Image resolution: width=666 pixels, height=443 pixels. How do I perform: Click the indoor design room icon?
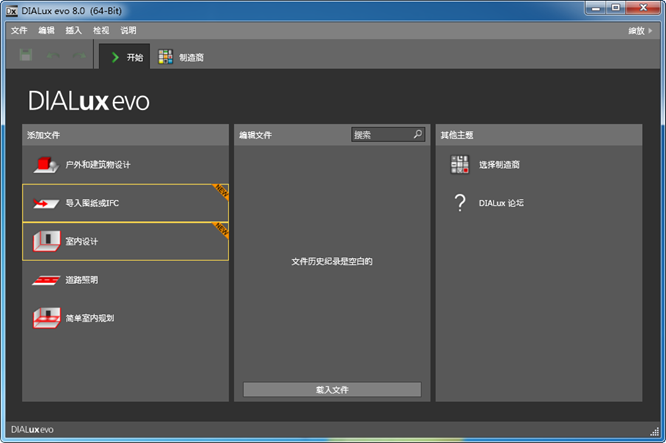(x=47, y=241)
